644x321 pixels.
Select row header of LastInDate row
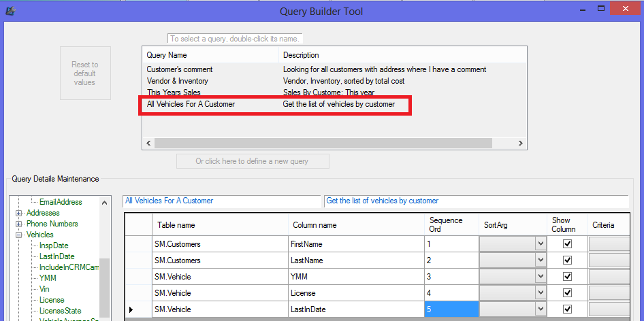coord(138,309)
